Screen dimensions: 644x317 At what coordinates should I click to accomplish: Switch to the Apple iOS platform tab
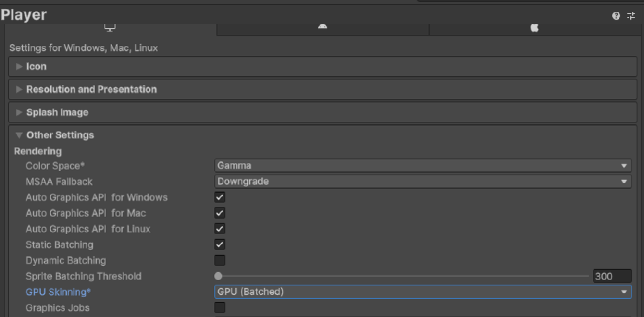(x=534, y=28)
